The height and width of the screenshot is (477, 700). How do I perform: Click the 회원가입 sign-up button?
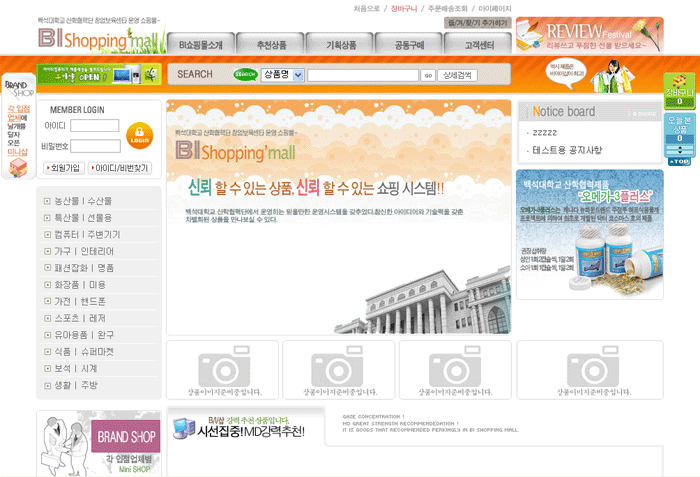[x=63, y=168]
